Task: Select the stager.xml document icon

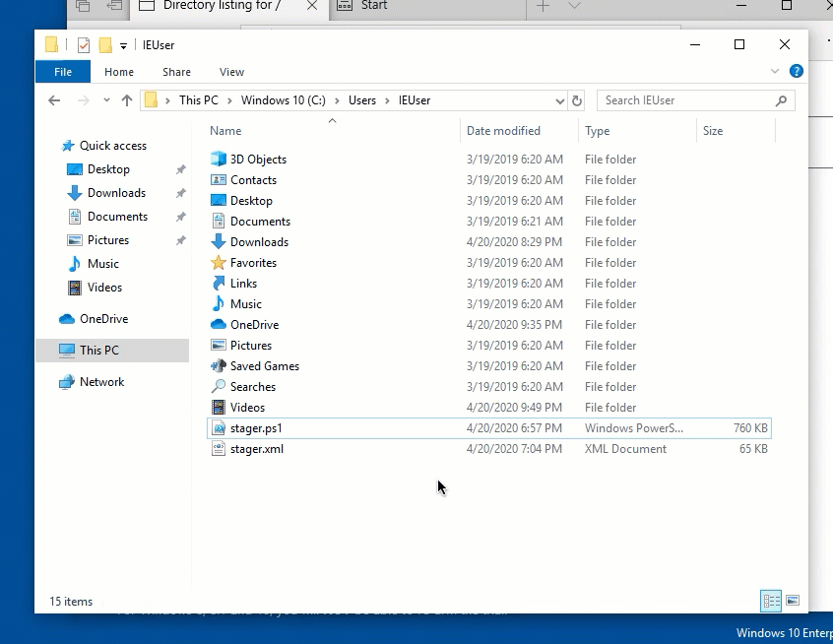Action: (x=219, y=448)
